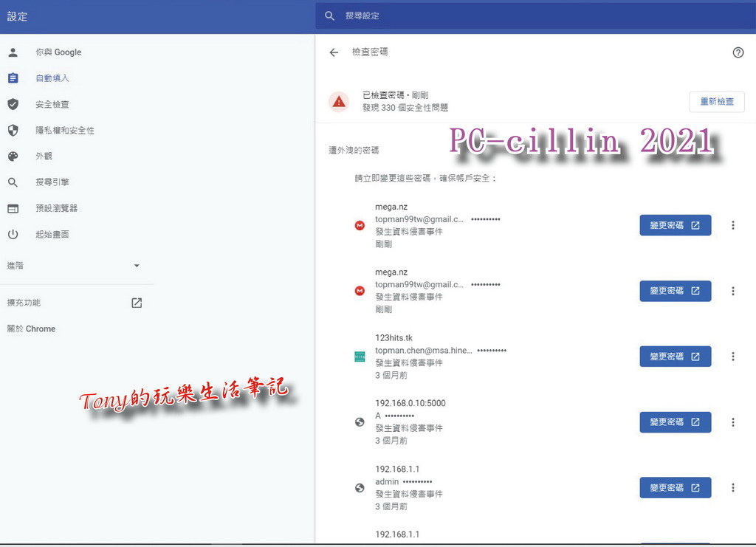Go to 隱私權和安全性 settings

point(65,130)
